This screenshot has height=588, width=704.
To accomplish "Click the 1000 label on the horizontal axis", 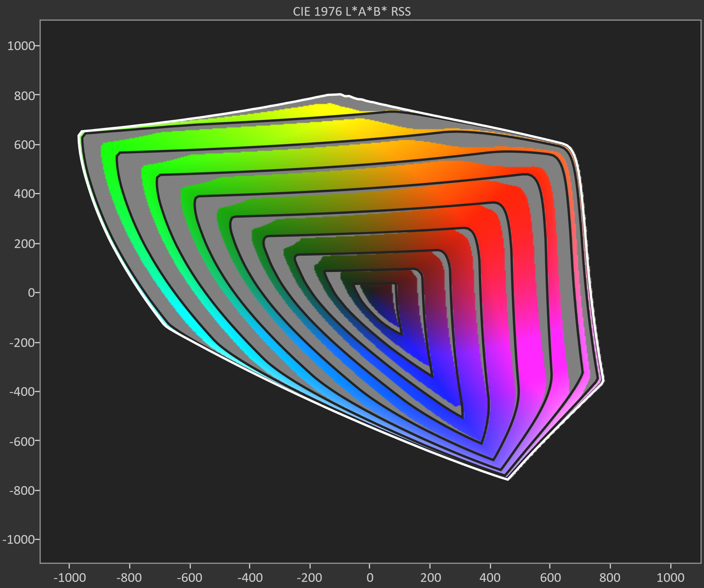I will tap(670, 578).
